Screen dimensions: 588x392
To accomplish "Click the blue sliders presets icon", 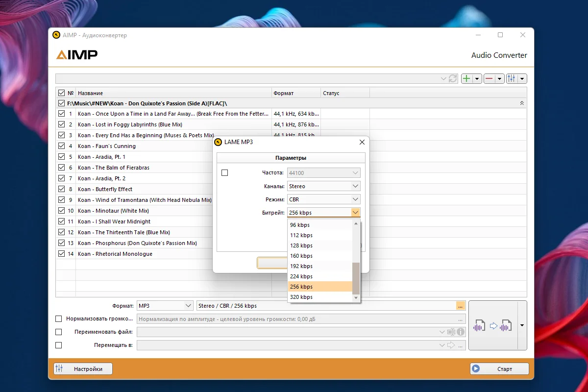I will (512, 78).
